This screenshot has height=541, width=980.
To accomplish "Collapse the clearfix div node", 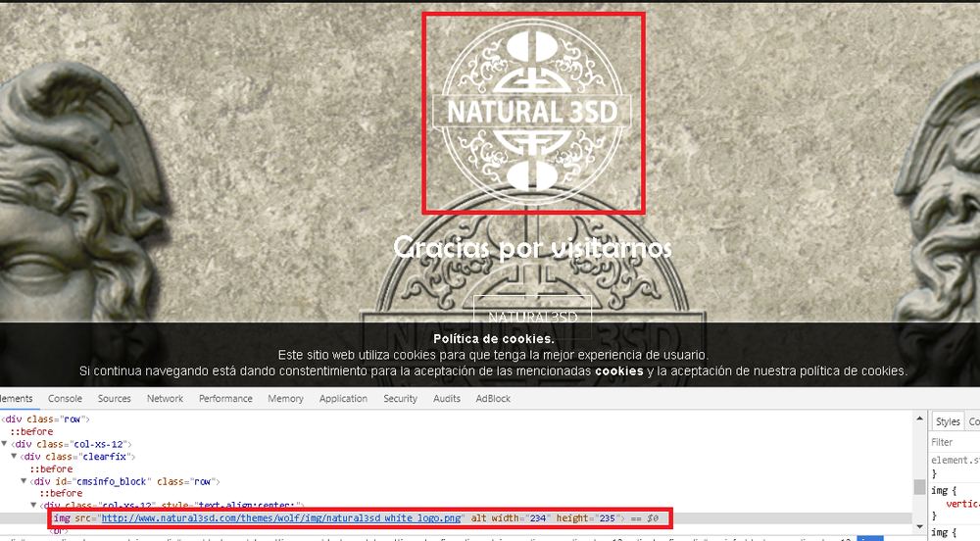I will click(14, 457).
